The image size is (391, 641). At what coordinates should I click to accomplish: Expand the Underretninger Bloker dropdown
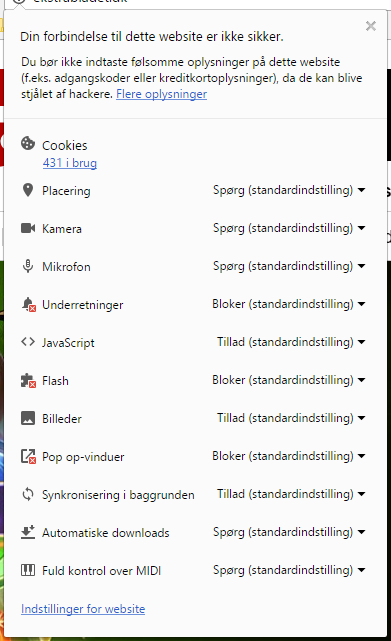pyautogui.click(x=289, y=304)
